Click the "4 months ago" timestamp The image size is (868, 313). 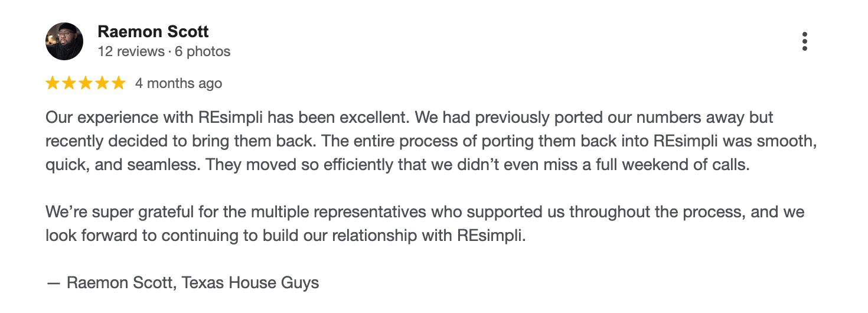click(x=178, y=83)
